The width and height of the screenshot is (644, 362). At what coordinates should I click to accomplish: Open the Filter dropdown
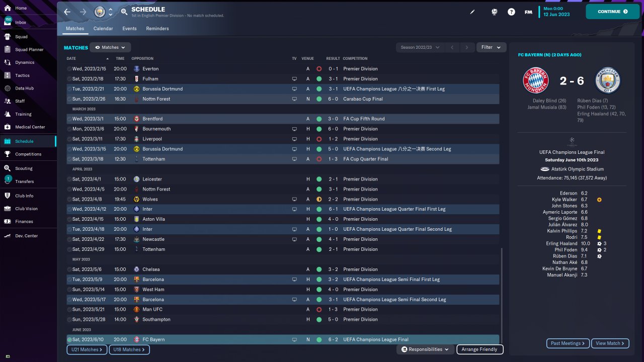point(491,47)
